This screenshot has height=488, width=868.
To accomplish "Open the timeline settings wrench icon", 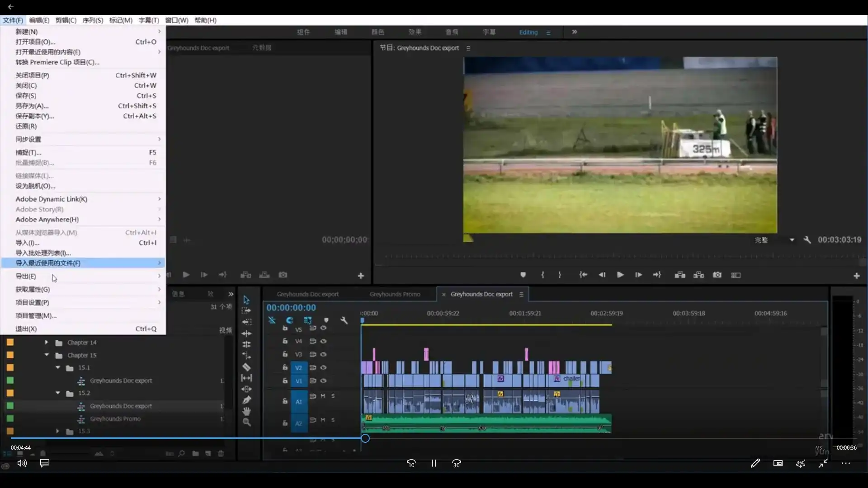I will point(344,320).
